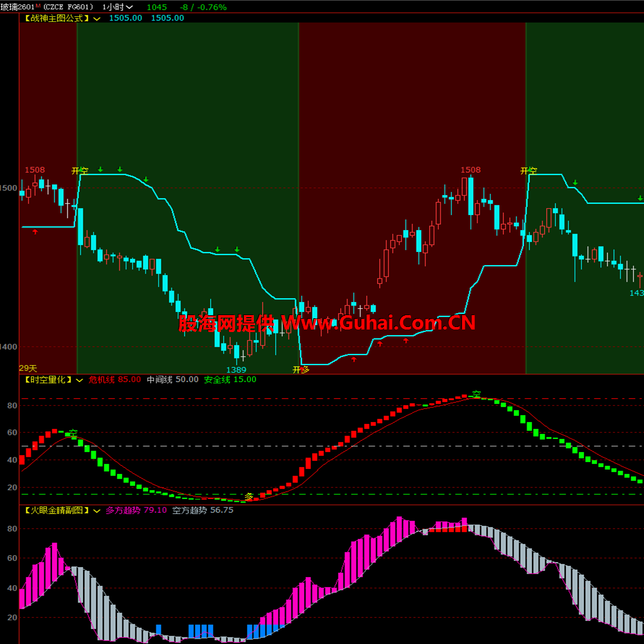
Task: Click the 开多 signal marker
Action: (x=301, y=370)
